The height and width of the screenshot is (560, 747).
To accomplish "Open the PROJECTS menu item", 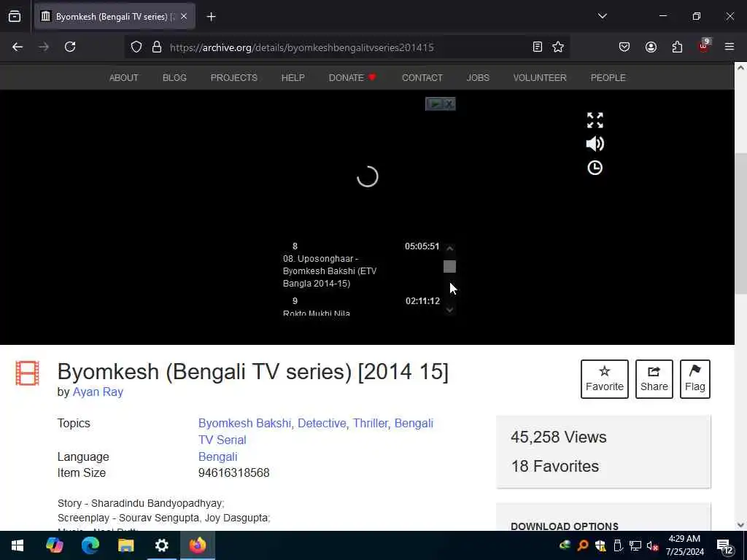I will point(234,77).
